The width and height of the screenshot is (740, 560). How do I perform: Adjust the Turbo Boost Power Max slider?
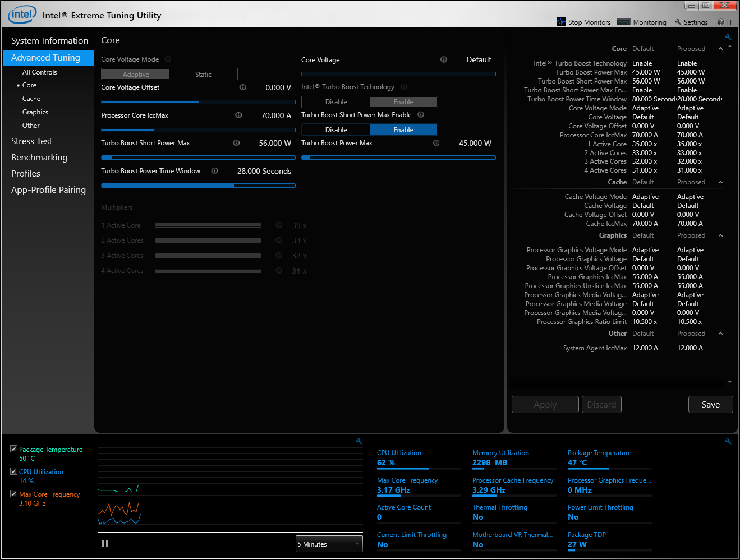point(398,158)
